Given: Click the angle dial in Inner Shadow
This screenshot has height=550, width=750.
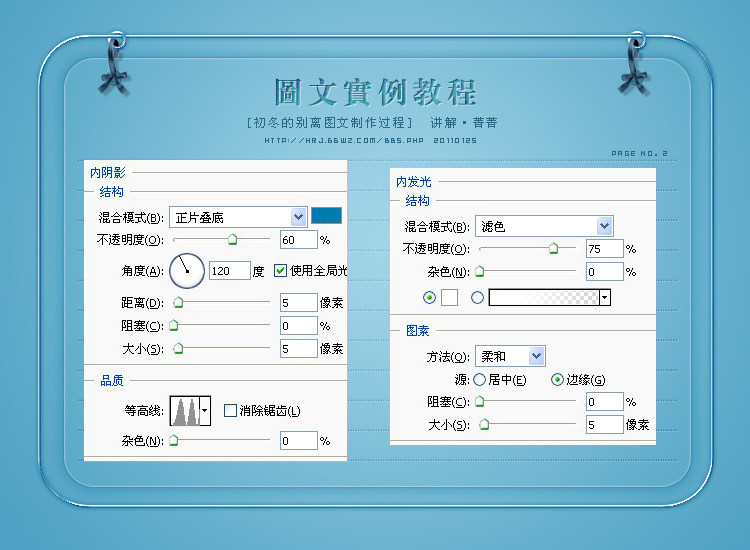Looking at the screenshot, I should [187, 271].
